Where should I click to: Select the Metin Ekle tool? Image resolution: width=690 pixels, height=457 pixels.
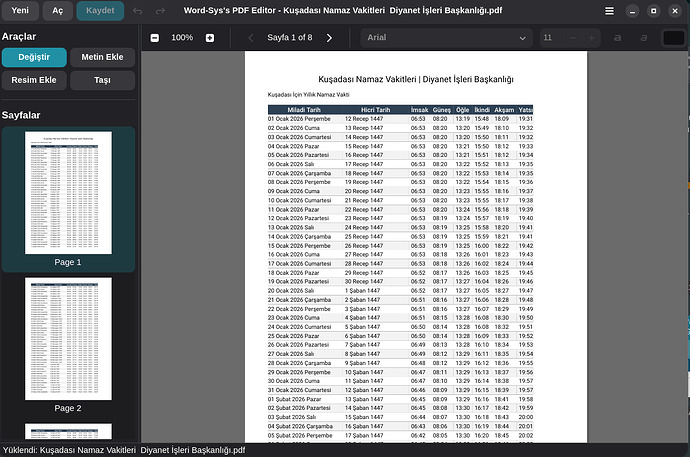click(103, 56)
